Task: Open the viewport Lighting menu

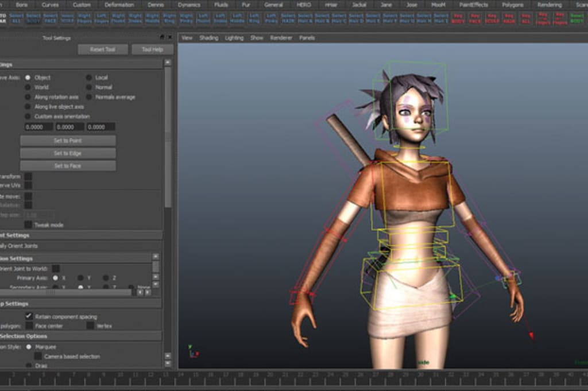Action: 234,38
